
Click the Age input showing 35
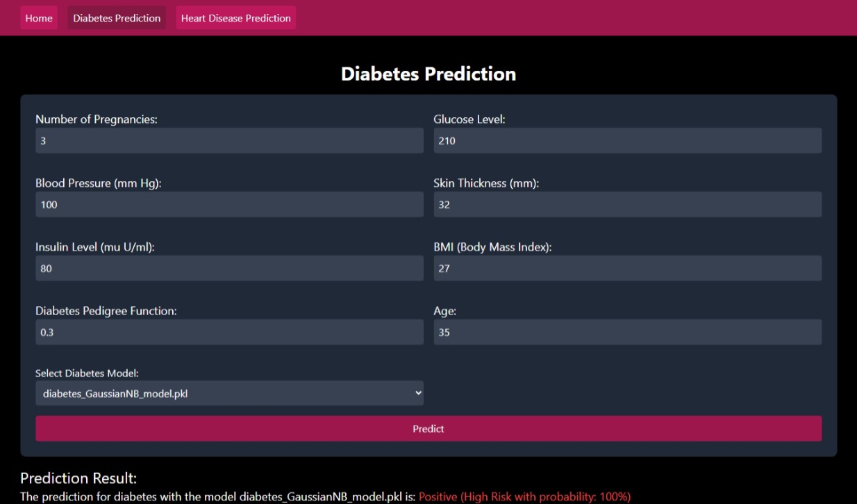coord(627,333)
